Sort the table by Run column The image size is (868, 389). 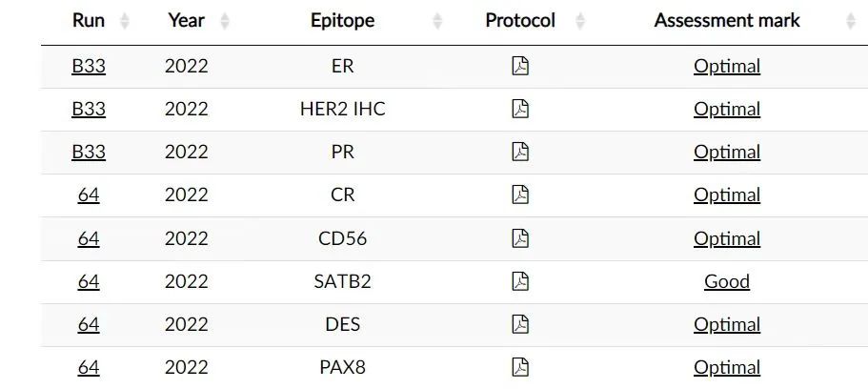(x=89, y=20)
